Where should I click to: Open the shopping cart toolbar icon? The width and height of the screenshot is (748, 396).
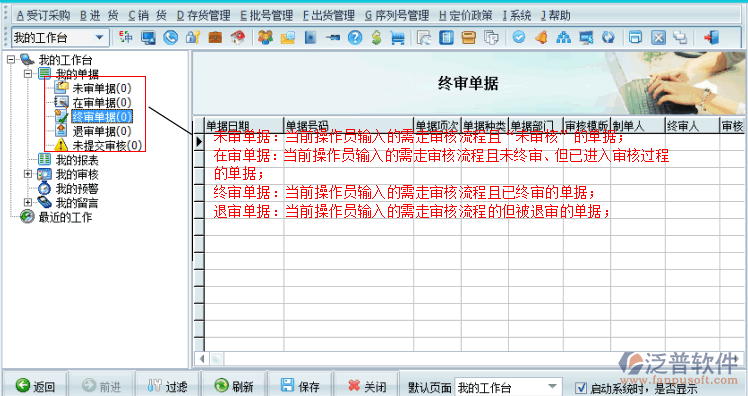click(397, 38)
